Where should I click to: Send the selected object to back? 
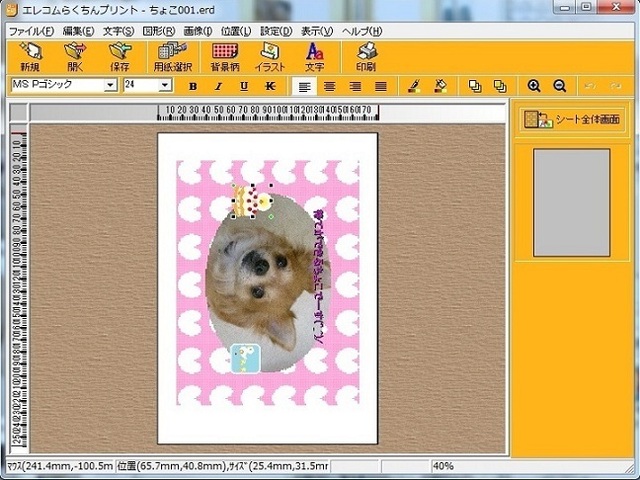tap(500, 86)
